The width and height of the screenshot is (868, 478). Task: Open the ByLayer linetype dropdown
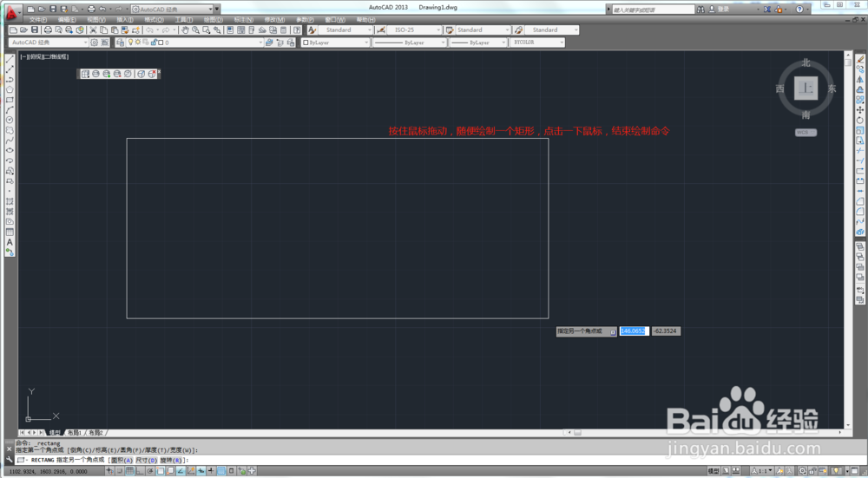(x=410, y=42)
